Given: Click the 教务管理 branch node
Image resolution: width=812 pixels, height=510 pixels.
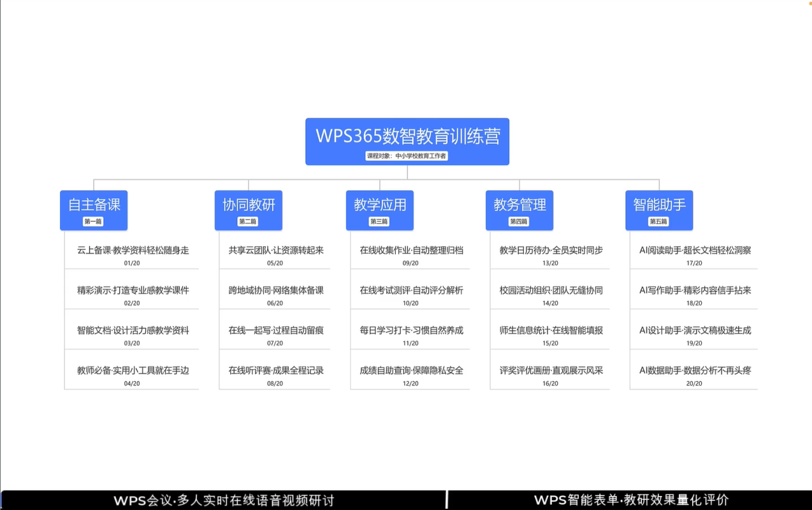Looking at the screenshot, I should (x=519, y=205).
